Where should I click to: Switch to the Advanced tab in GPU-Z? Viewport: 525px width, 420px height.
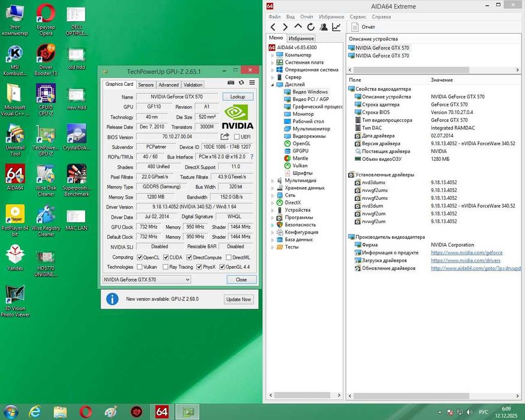(169, 85)
